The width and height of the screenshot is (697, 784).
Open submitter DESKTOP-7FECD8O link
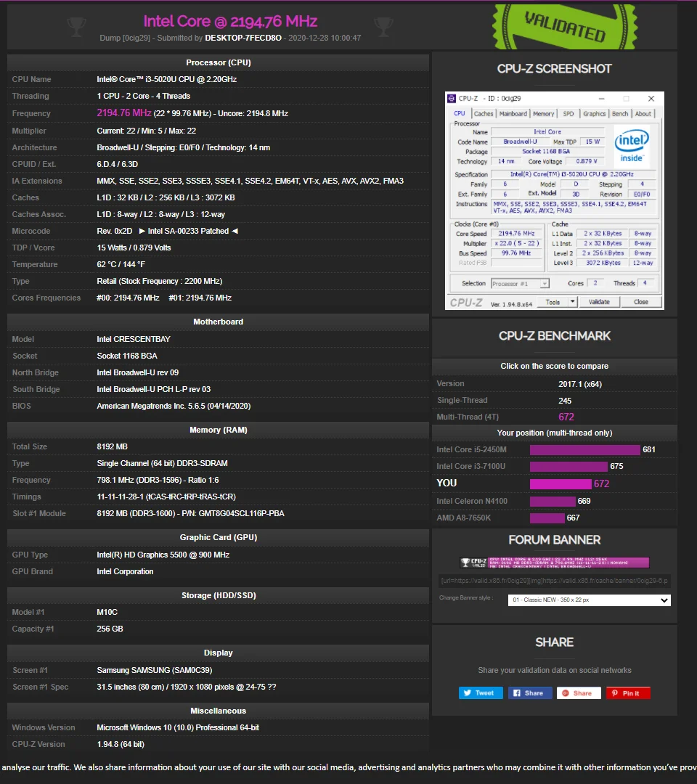pos(243,38)
